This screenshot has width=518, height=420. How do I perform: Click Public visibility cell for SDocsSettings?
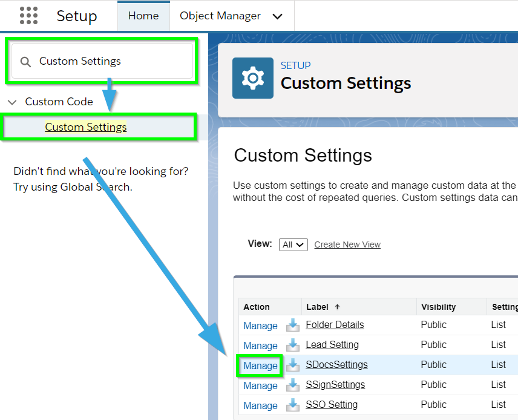click(433, 364)
